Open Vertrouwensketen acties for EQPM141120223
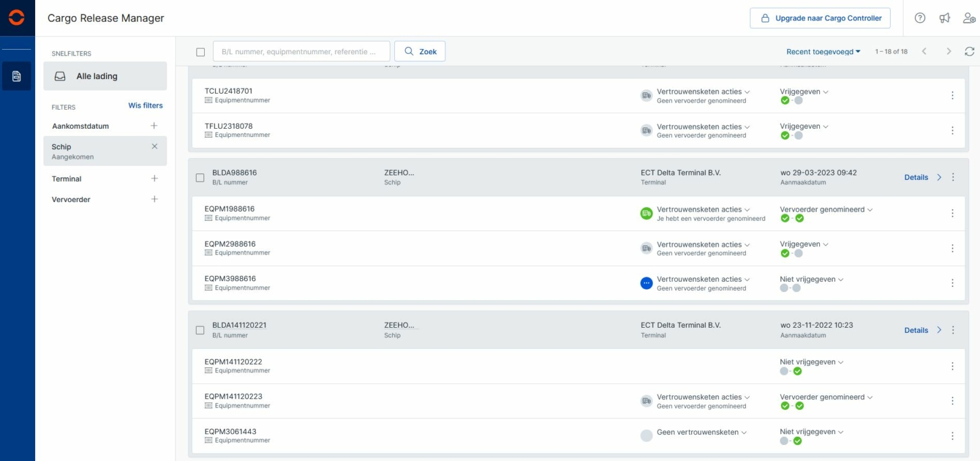 tap(700, 397)
